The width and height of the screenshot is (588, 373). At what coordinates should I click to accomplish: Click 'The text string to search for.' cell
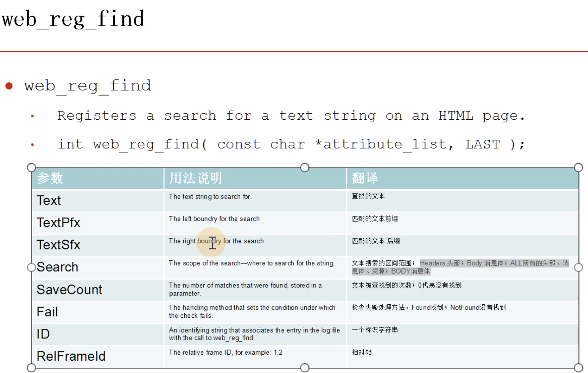coord(255,201)
